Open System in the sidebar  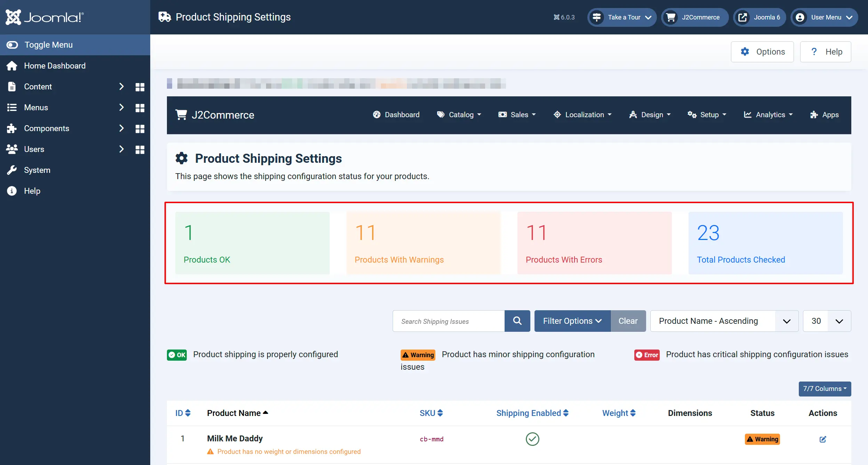click(x=37, y=170)
